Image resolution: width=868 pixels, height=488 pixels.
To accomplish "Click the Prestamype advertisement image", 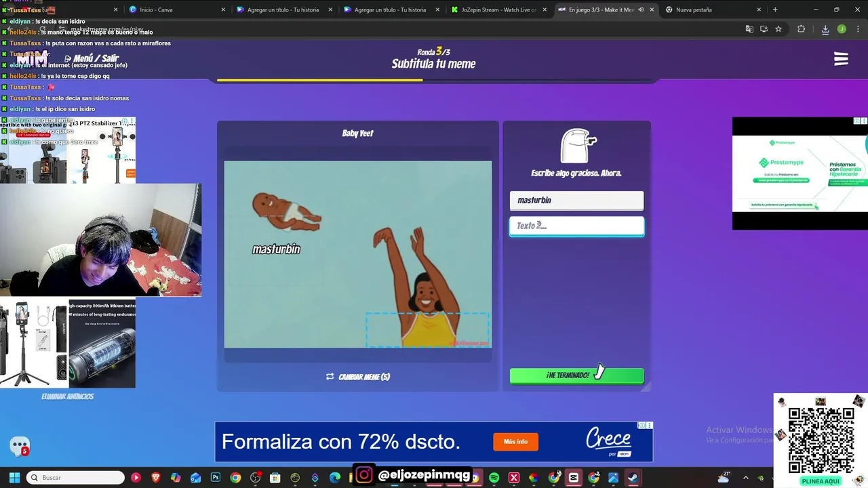I will [x=800, y=174].
